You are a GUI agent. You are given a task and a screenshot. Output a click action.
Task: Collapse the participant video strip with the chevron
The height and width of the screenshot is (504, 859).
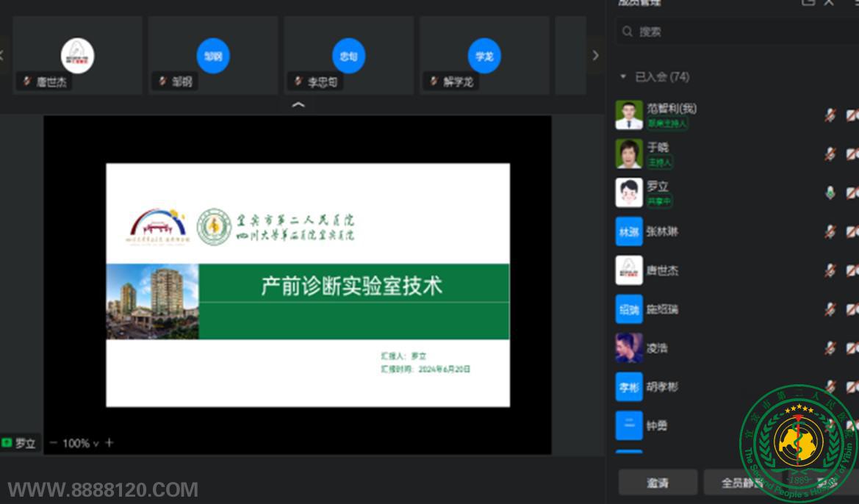pyautogui.click(x=298, y=105)
